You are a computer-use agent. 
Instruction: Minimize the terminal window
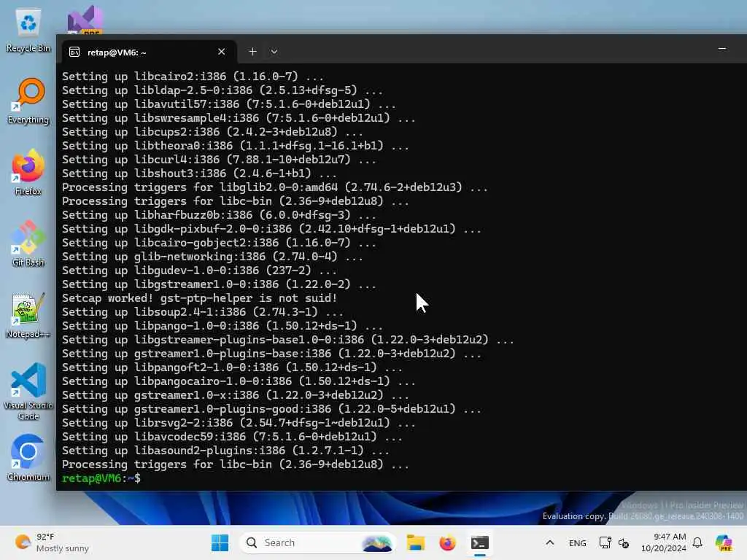722,49
